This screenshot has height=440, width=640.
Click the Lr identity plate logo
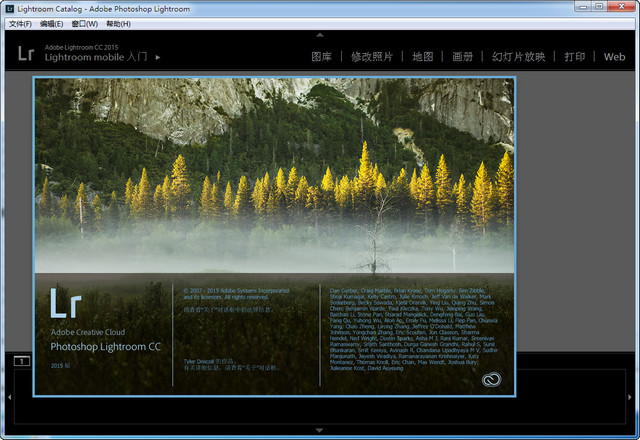pyautogui.click(x=27, y=53)
